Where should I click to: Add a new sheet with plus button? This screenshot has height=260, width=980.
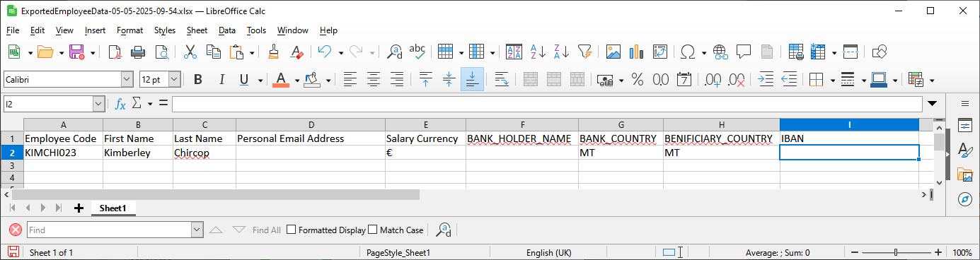pyautogui.click(x=79, y=208)
